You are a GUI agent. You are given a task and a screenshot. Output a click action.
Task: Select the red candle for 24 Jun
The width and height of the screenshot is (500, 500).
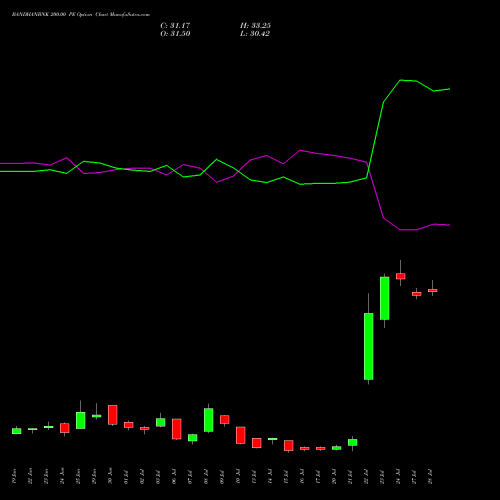tap(65, 428)
